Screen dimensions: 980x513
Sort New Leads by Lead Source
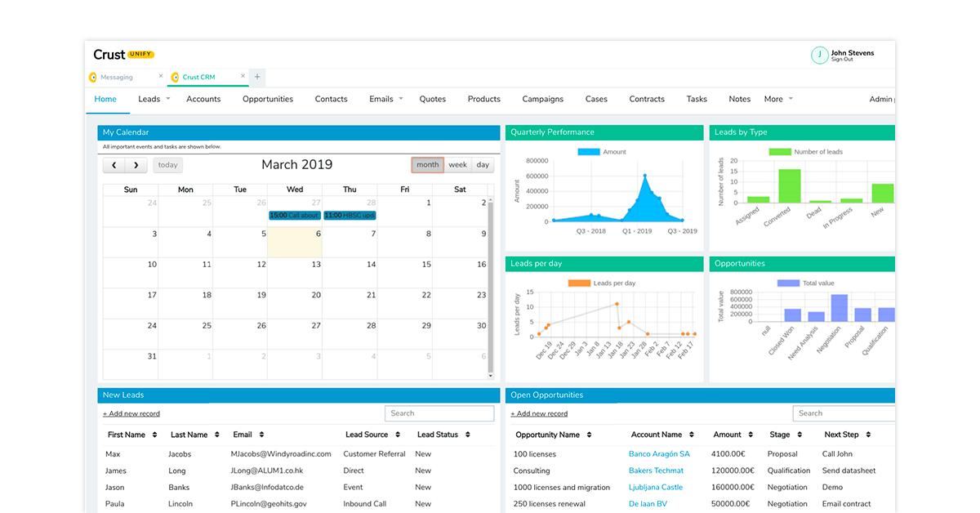point(396,435)
